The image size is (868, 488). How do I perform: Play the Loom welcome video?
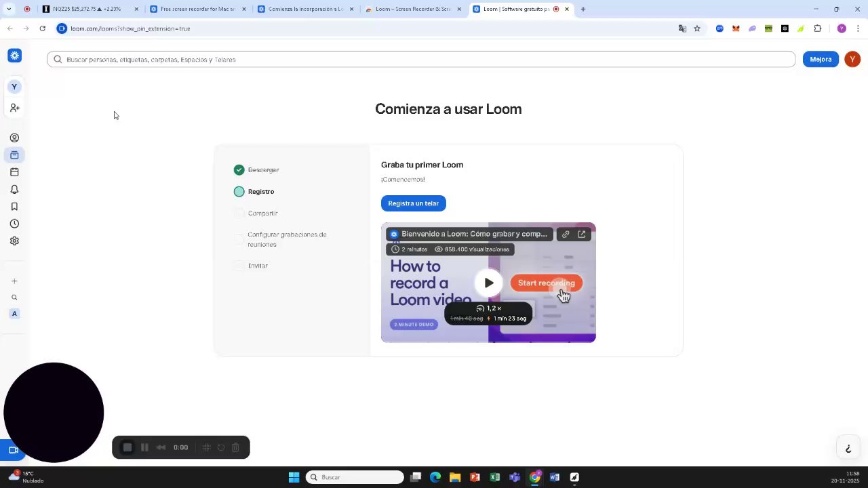coord(488,283)
